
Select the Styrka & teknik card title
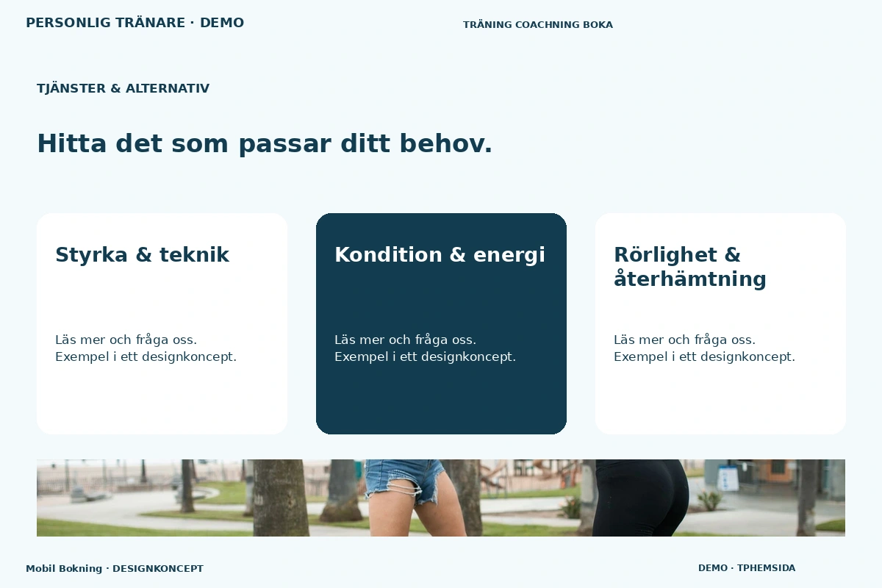point(142,255)
